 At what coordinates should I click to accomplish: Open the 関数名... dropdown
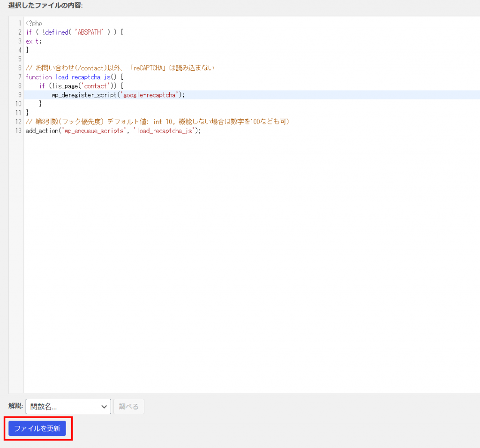(x=68, y=406)
